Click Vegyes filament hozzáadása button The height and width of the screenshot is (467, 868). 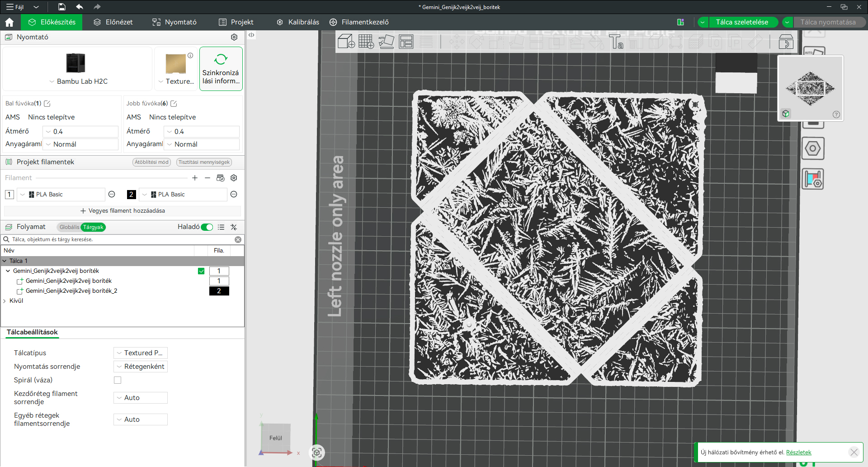(x=123, y=211)
